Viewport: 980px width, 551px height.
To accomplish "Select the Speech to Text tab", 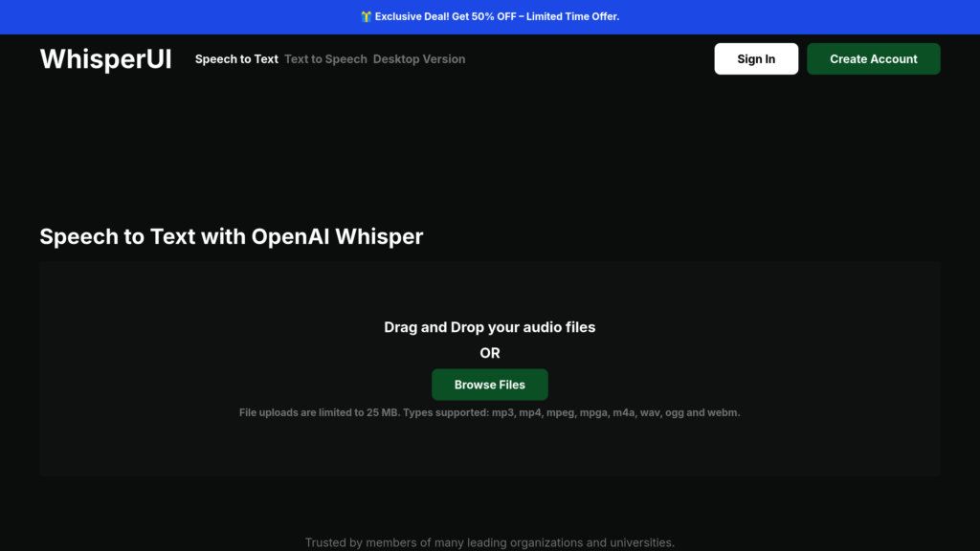I will click(x=235, y=58).
